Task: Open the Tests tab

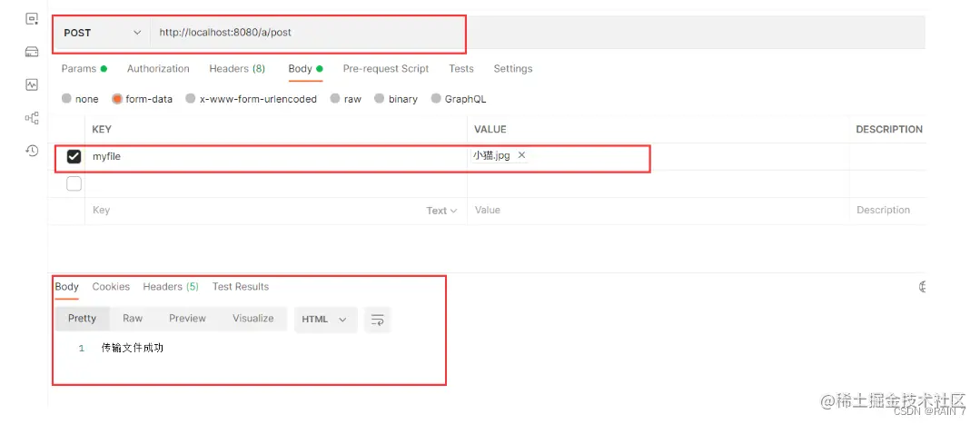Action: (x=461, y=69)
